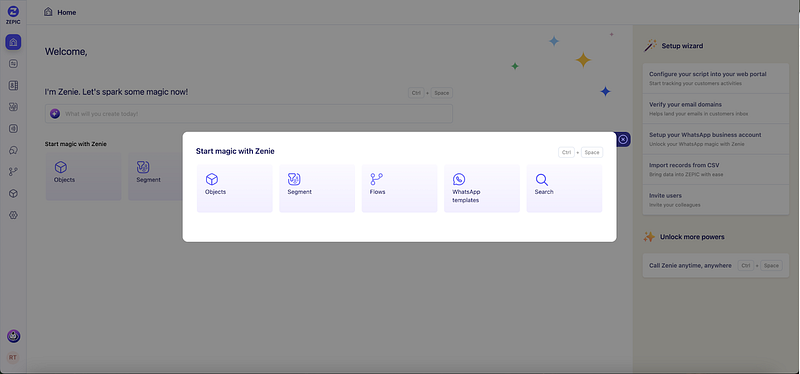Select the background Segment card behind the dialog
The height and width of the screenshot is (374, 800).
[155, 177]
